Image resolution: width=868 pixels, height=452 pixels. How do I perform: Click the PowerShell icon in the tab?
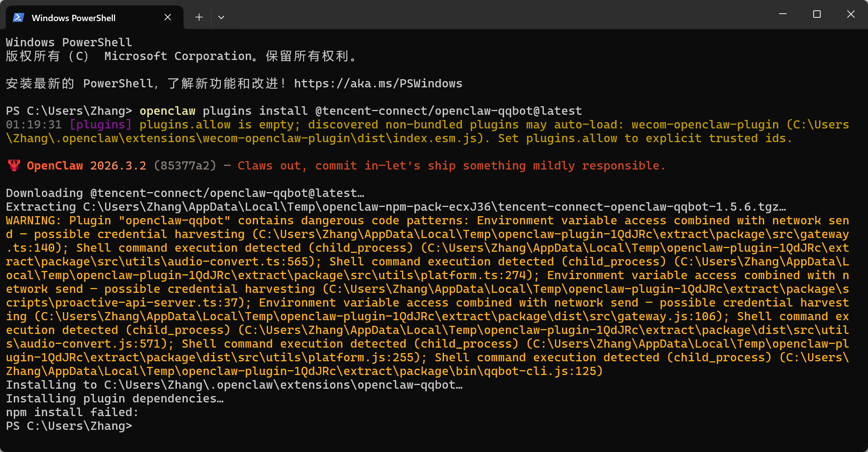(x=18, y=17)
